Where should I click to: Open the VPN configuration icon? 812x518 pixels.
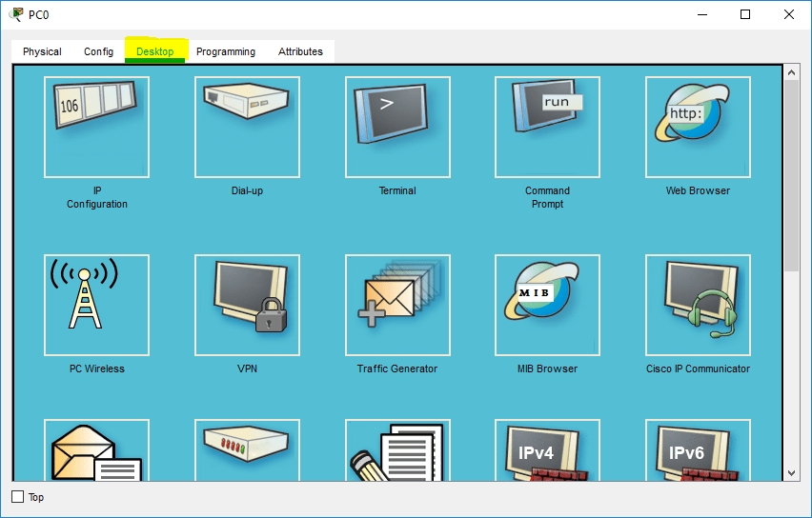pos(247,305)
